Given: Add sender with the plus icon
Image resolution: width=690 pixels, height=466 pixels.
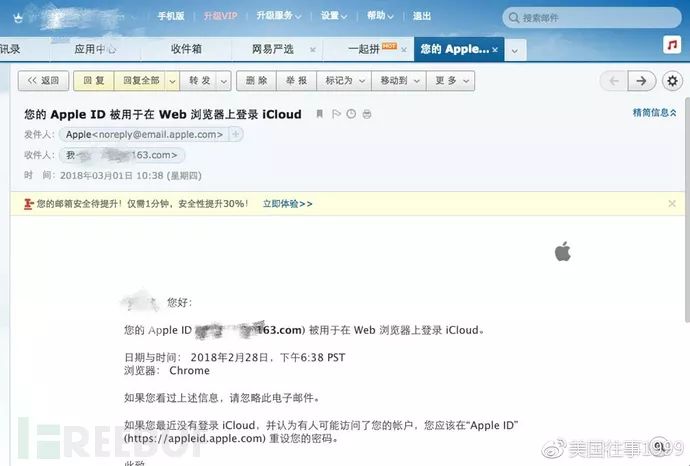Looking at the screenshot, I should (236, 134).
